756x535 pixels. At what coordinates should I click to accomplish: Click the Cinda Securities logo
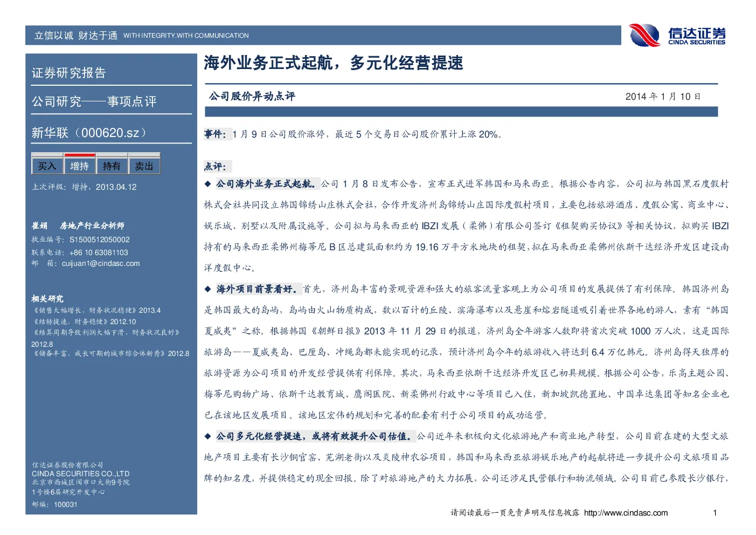coord(677,36)
